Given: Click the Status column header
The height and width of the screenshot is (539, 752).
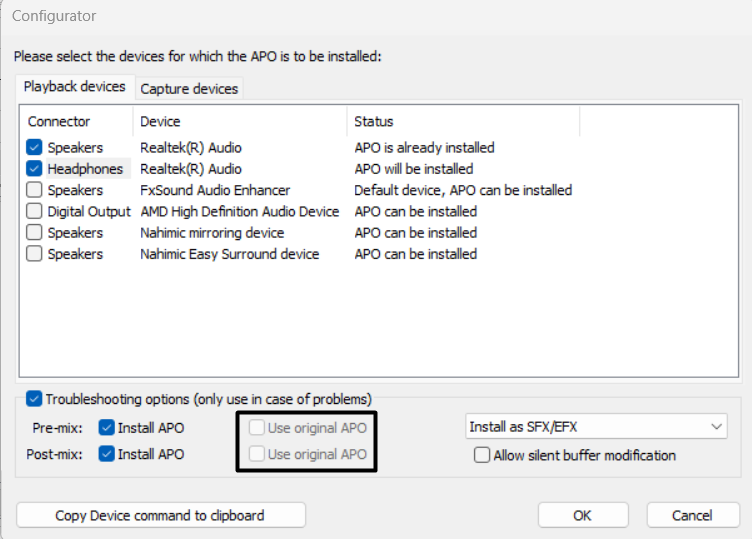Looking at the screenshot, I should coord(374,121).
